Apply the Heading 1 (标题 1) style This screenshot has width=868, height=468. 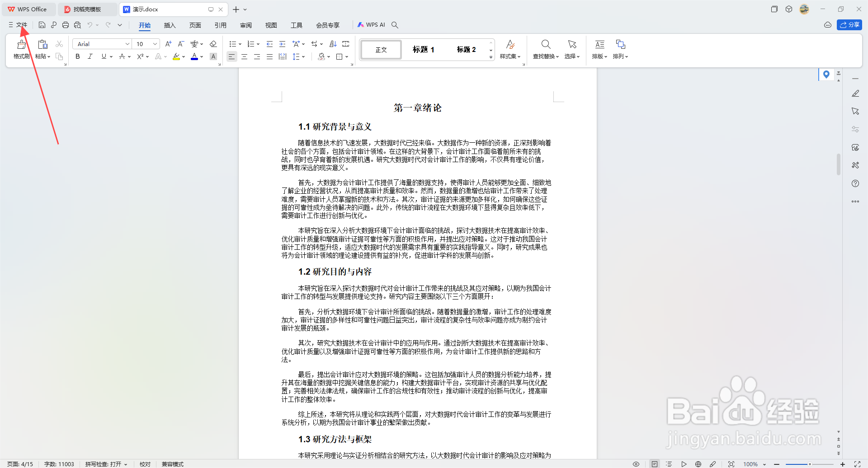coord(423,50)
